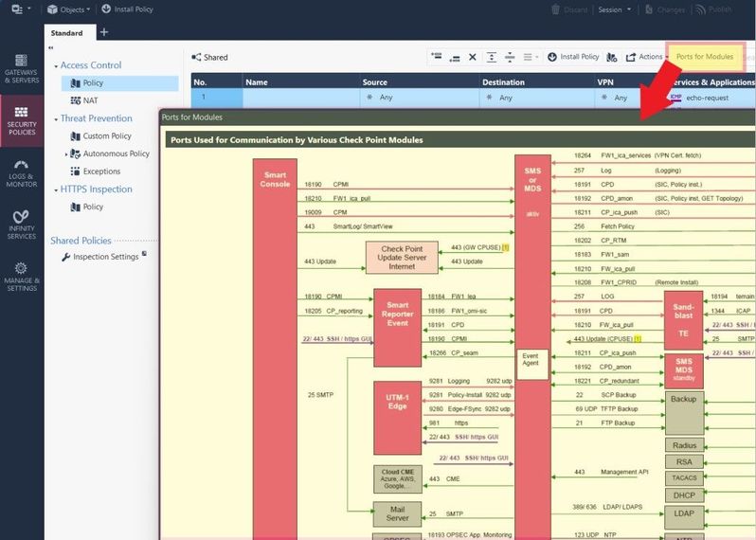
Task: Click the delete rule X icon
Action: point(473,57)
